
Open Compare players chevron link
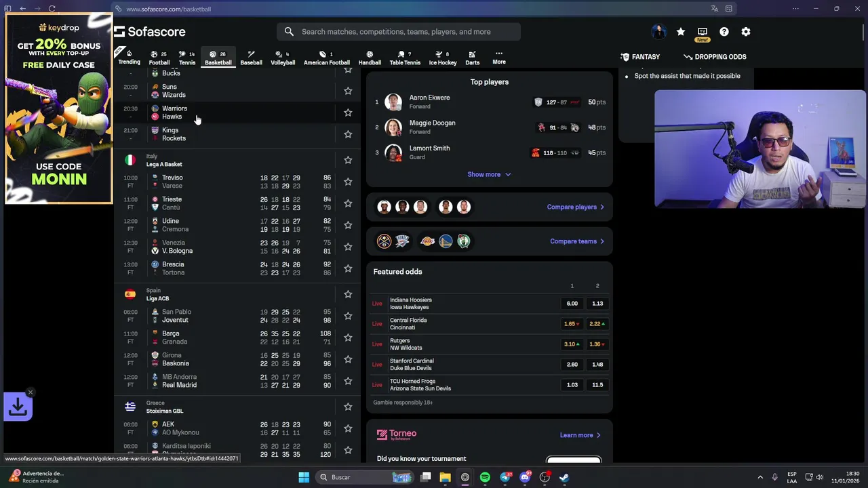[575, 207]
